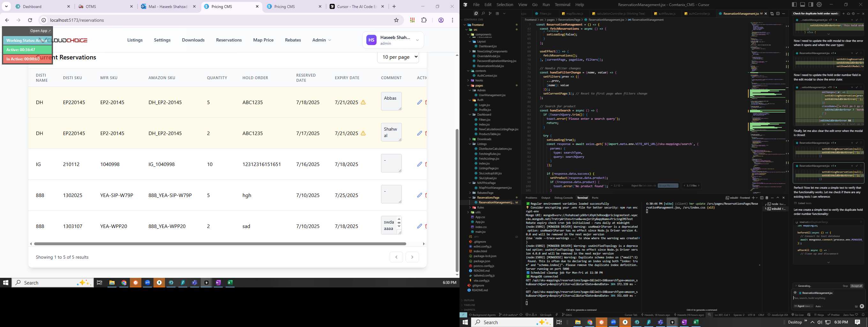
Task: Start a new chat in Cursor AI panel
Action: 843,13
